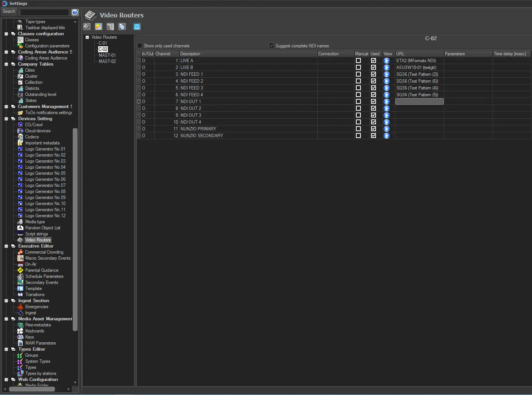Screen dimensions: 532x395
Task: Collapse the Company Tables section
Action: point(6,64)
